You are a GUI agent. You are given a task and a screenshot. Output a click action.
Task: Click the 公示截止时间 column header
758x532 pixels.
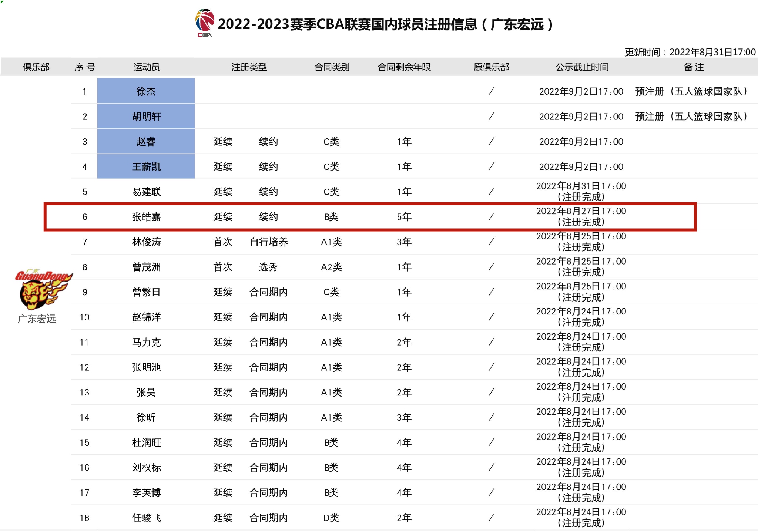[582, 67]
